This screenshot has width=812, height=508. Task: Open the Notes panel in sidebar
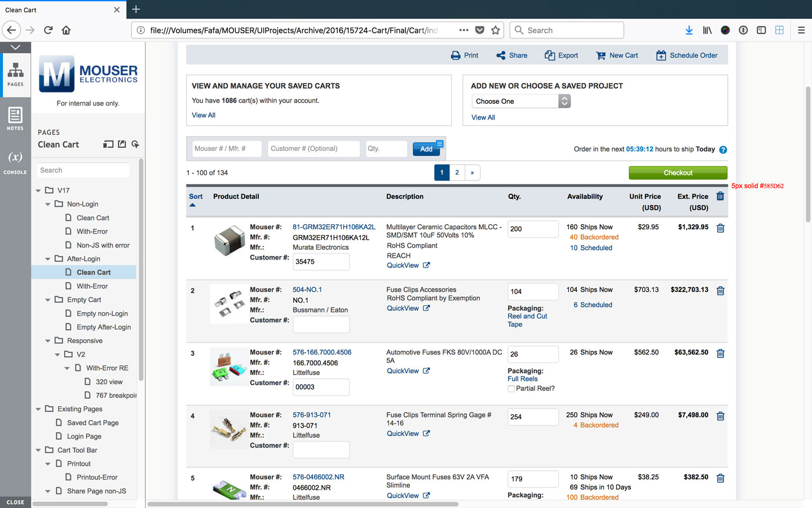click(x=15, y=119)
